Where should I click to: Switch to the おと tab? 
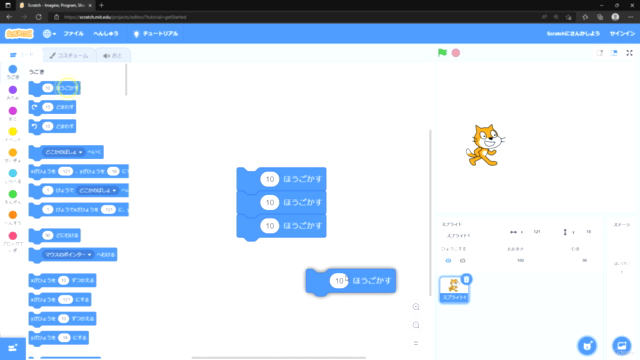(113, 56)
